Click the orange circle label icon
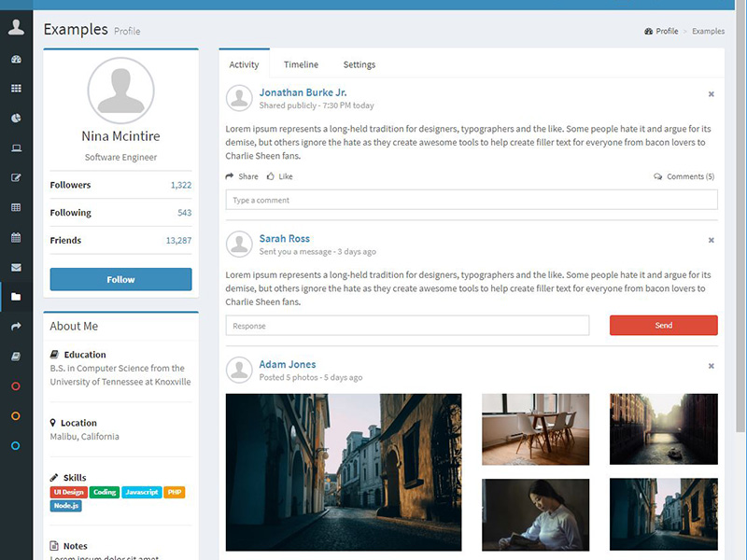The image size is (747, 560). pos(16,416)
